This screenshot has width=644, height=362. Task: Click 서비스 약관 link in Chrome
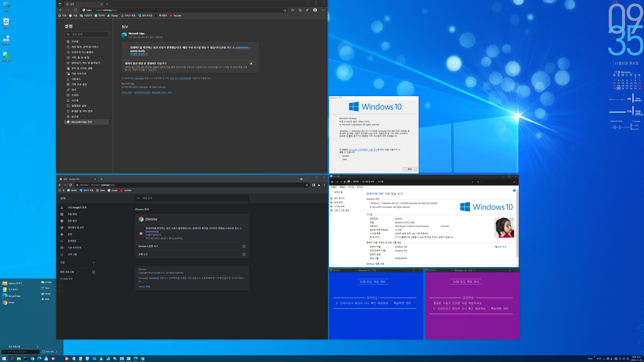coord(144,287)
